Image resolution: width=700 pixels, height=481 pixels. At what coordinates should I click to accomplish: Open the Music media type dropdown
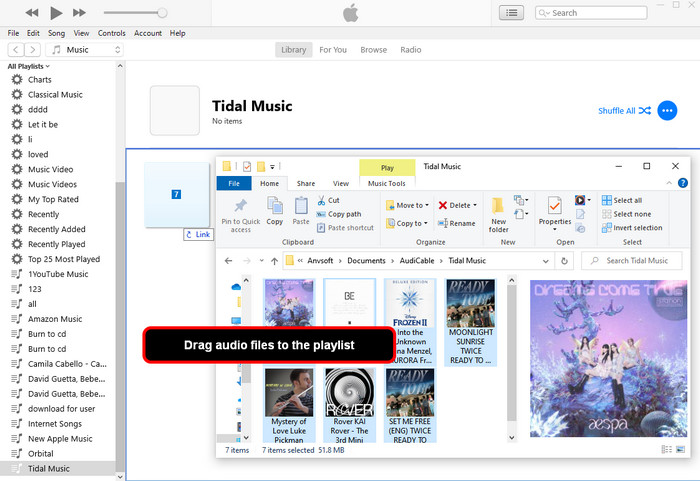tap(84, 50)
